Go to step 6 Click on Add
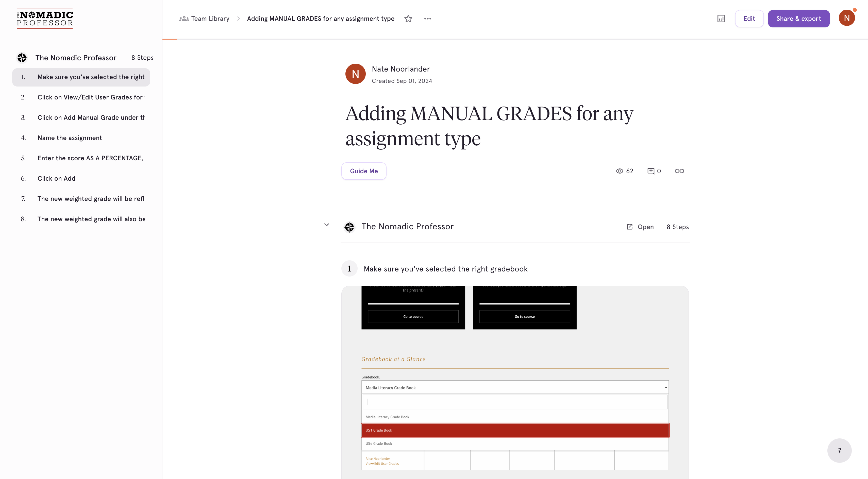Screen dimensions: 868x479 coord(81,179)
